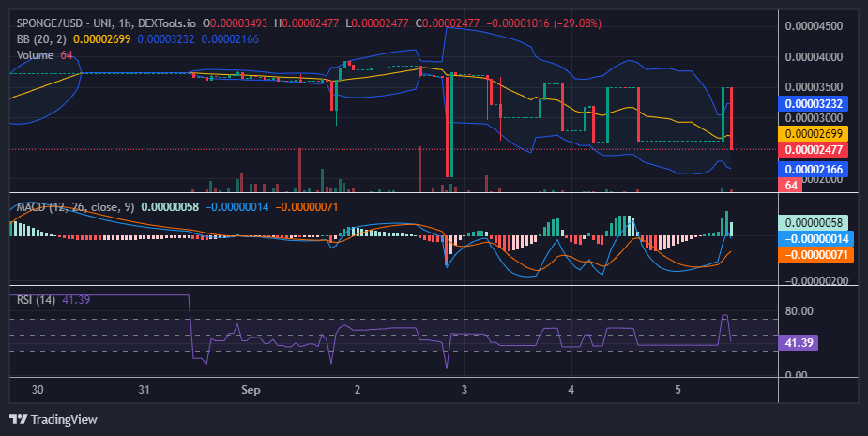Click the MACD line tag -0.00000014
This screenshot has width=868, height=436.
(x=816, y=238)
